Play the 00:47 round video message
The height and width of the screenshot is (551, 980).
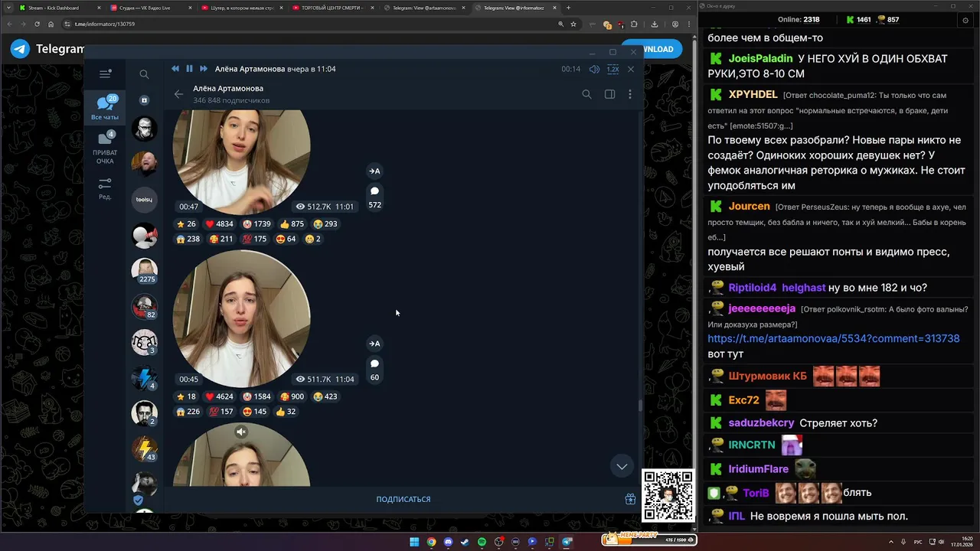241,161
